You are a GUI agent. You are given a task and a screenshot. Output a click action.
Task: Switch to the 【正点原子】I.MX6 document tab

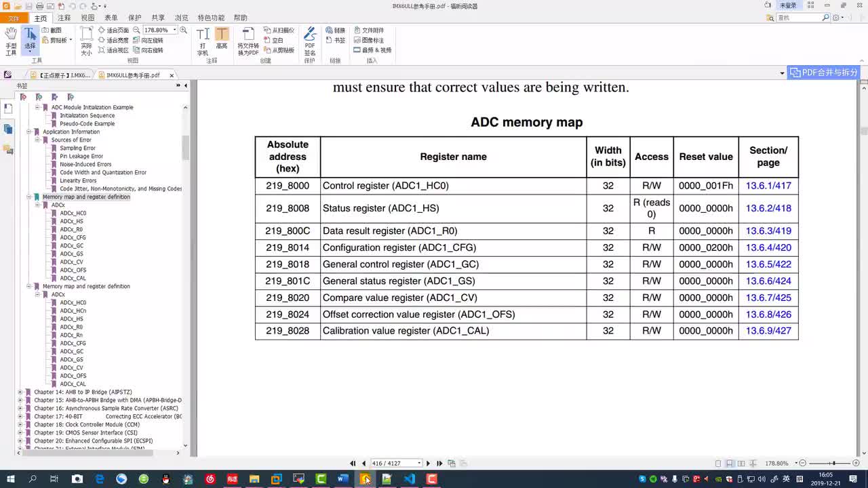(x=60, y=75)
